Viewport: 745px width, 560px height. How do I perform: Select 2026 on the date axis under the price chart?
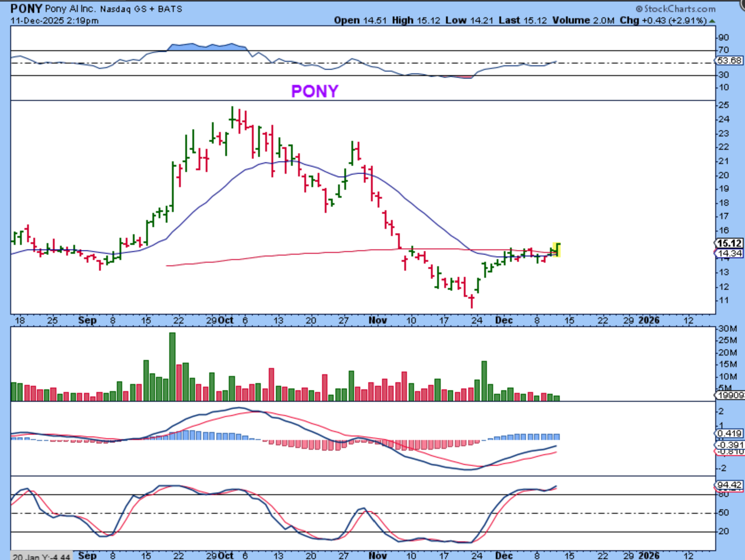click(x=649, y=320)
